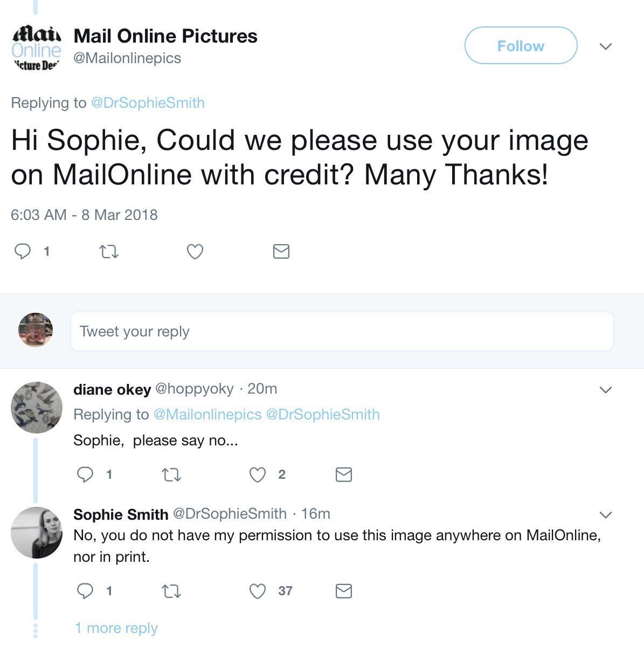
Task: Like diane okey's 'please say no' reply
Action: (258, 474)
